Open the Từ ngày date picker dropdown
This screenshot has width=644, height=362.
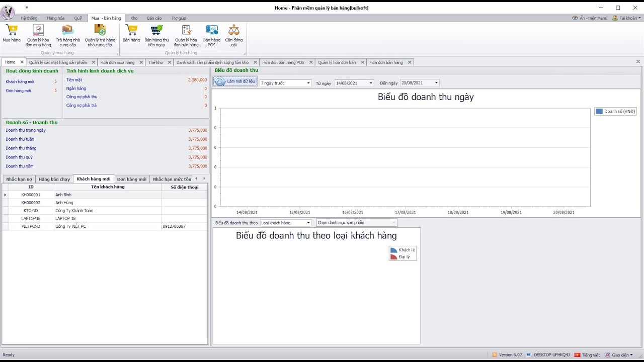pyautogui.click(x=371, y=83)
